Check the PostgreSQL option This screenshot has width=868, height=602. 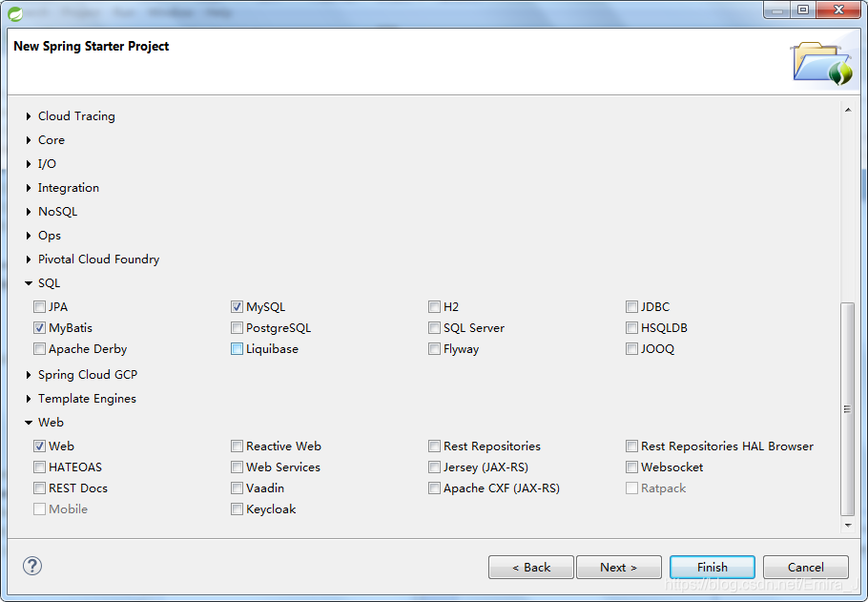[x=237, y=328]
